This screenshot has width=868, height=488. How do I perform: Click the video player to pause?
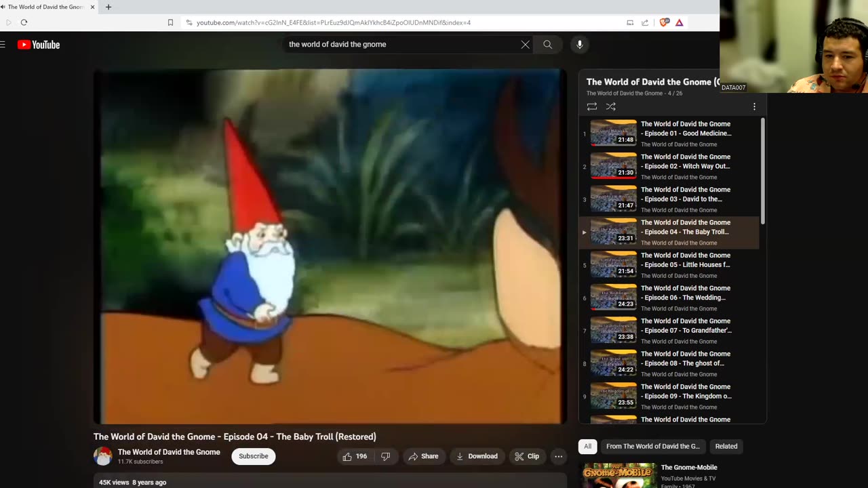click(x=330, y=246)
